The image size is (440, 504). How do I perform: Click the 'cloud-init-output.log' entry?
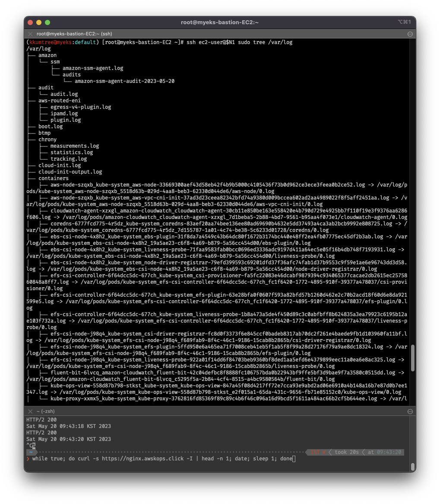[x=70, y=172]
